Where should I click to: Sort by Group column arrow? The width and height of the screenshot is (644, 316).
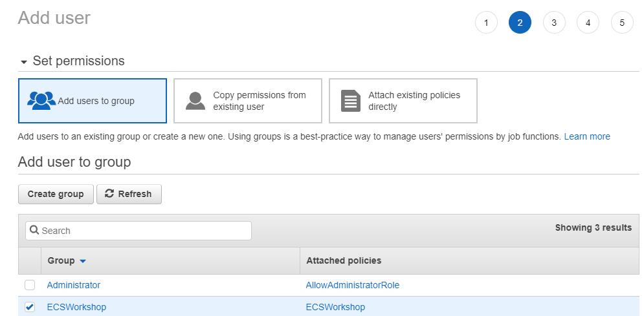[83, 261]
